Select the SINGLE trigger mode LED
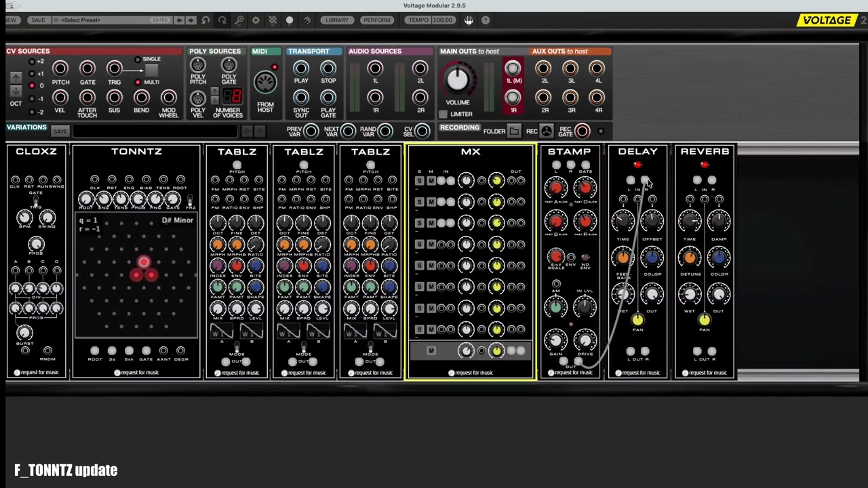 138,60
